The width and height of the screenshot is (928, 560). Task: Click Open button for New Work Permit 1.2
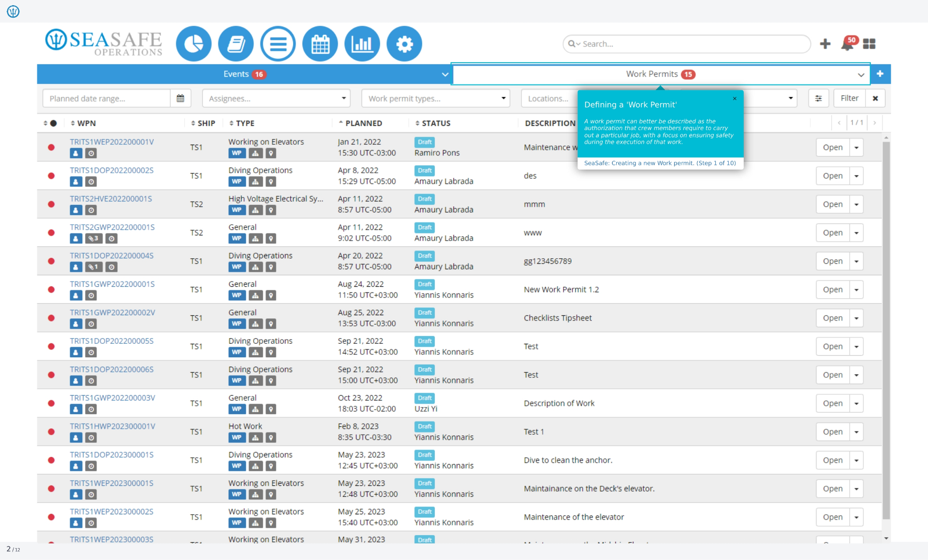[x=833, y=290]
